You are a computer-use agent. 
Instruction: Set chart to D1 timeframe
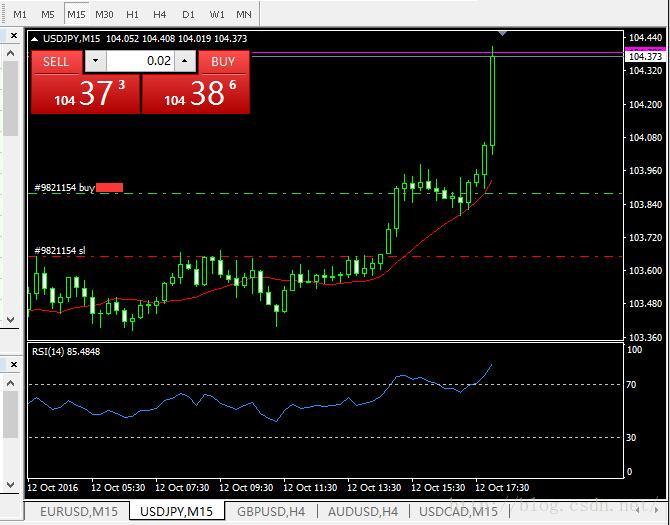pyautogui.click(x=188, y=14)
